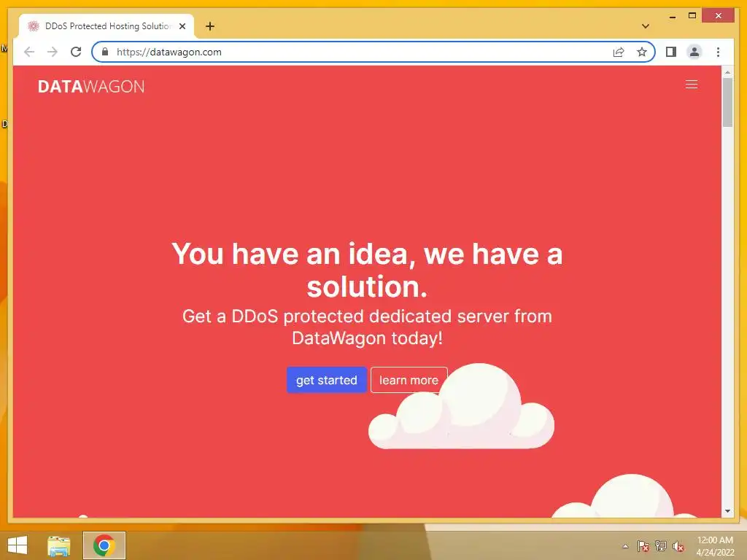Screen dimensions: 747x560
Task: Maximize the Chrome window
Action: point(692,16)
